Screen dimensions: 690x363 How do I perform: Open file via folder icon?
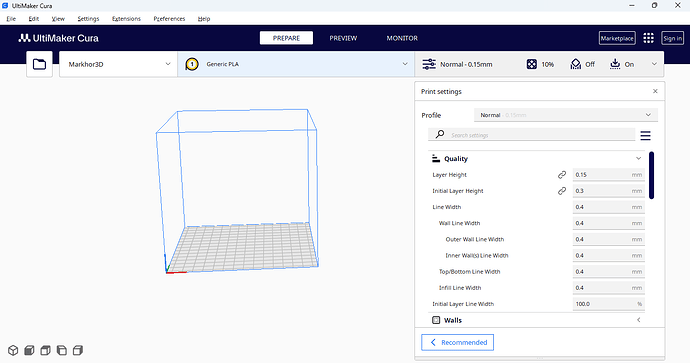tap(39, 64)
